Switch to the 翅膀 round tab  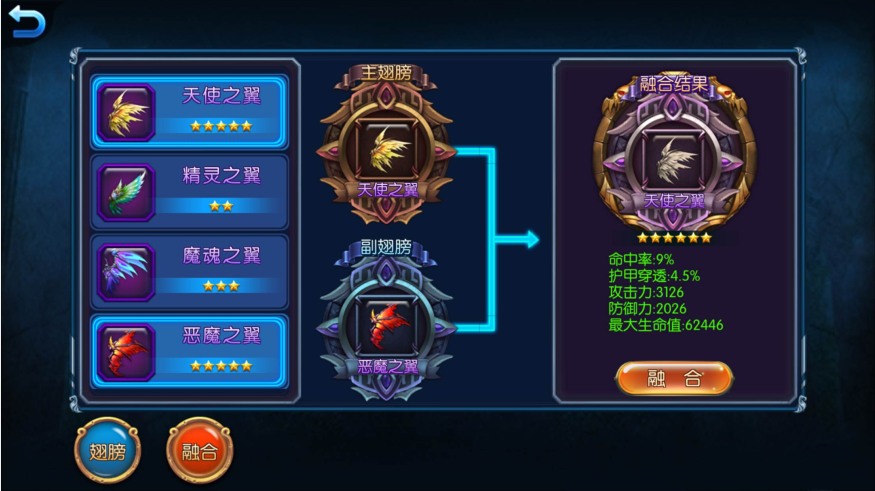click(x=108, y=450)
